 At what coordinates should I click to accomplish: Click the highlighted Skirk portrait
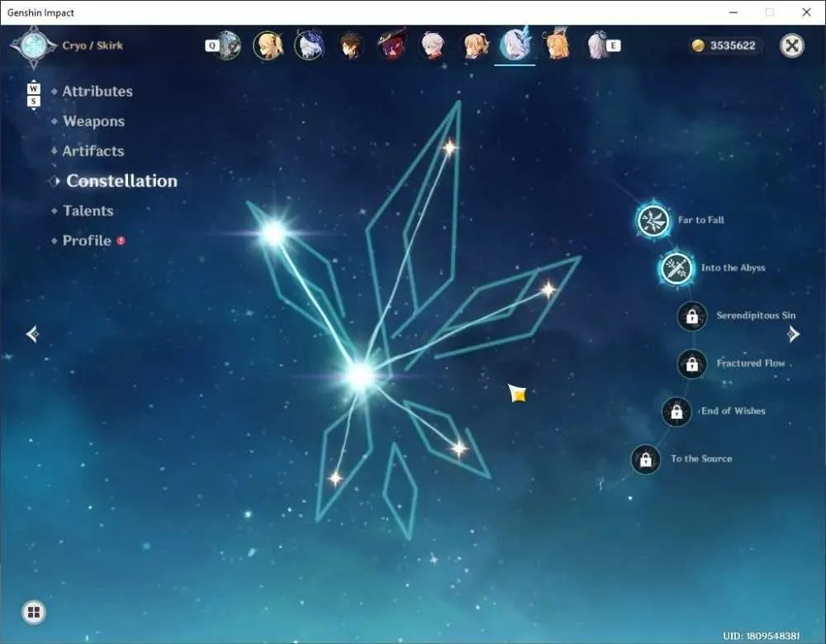point(515,45)
